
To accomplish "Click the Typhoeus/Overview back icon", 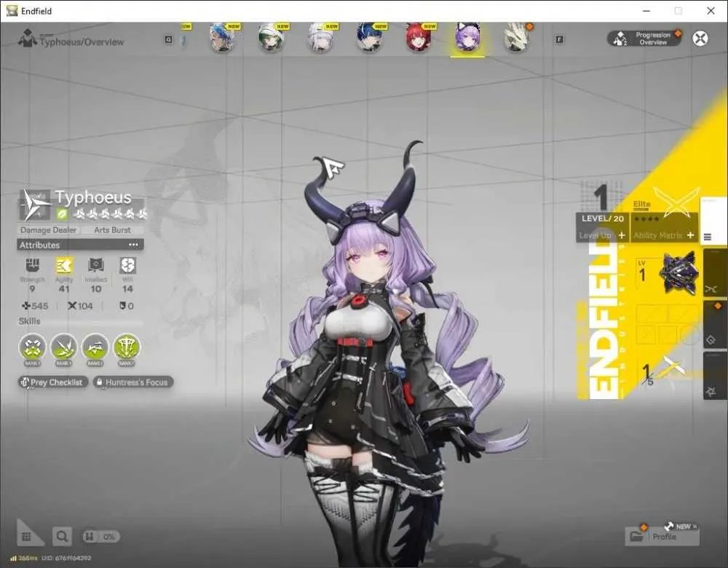I will [x=27, y=39].
